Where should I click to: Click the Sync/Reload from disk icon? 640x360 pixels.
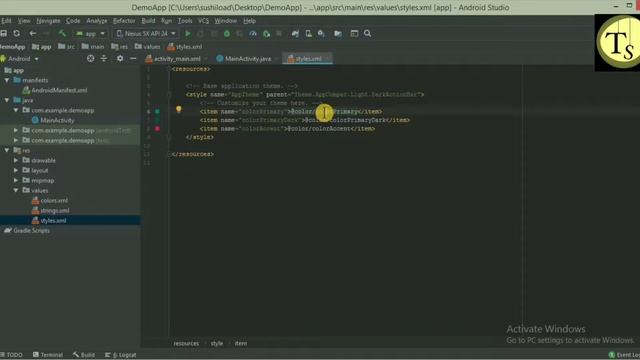(x=17, y=33)
